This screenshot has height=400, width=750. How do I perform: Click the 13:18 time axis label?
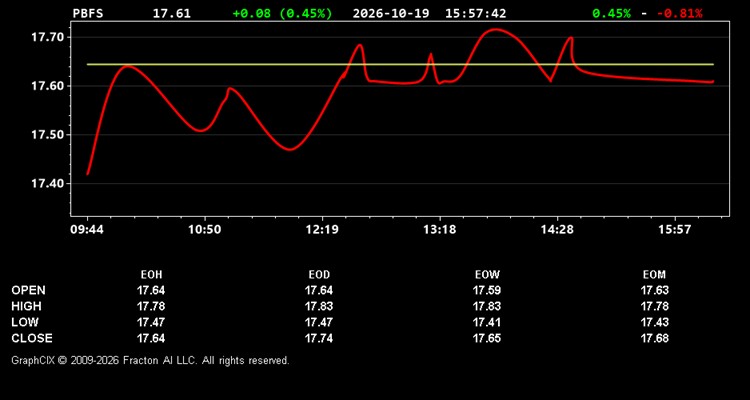coord(440,230)
